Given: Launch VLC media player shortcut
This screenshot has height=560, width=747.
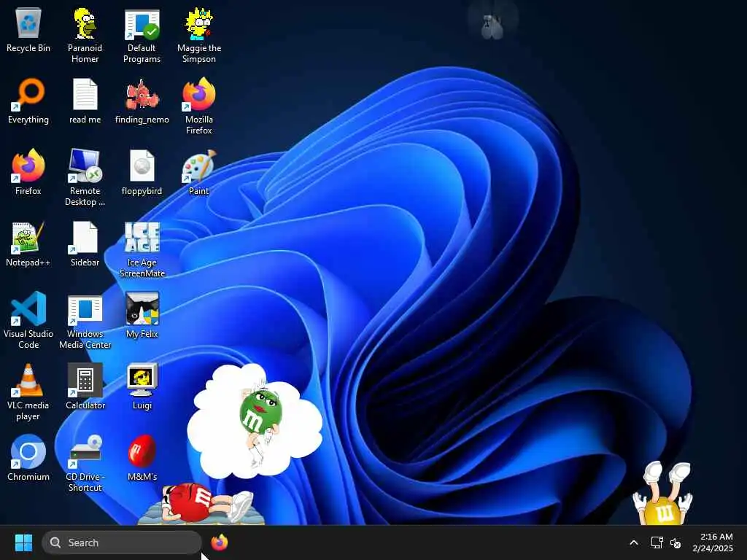Looking at the screenshot, I should point(28,392).
